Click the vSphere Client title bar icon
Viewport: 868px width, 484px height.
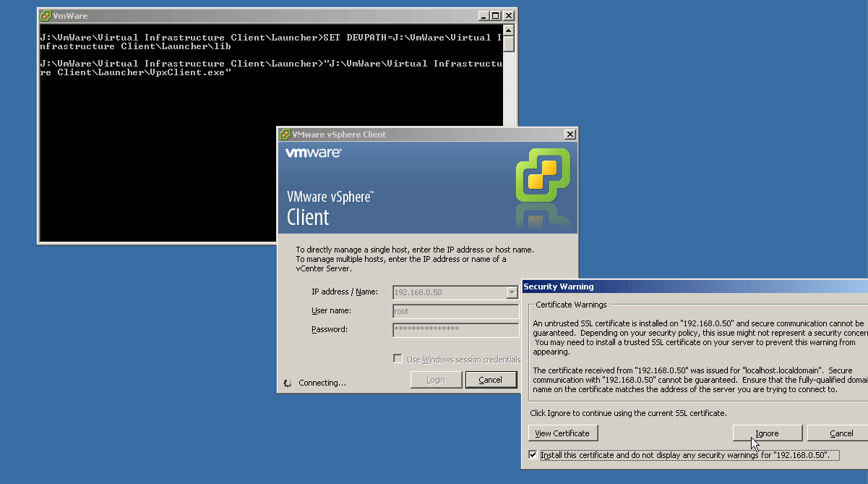coord(285,135)
